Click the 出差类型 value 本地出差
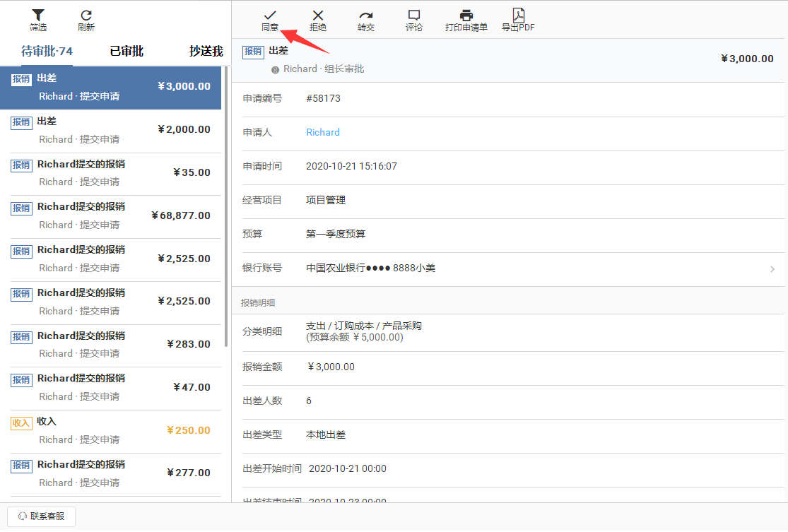 (326, 435)
